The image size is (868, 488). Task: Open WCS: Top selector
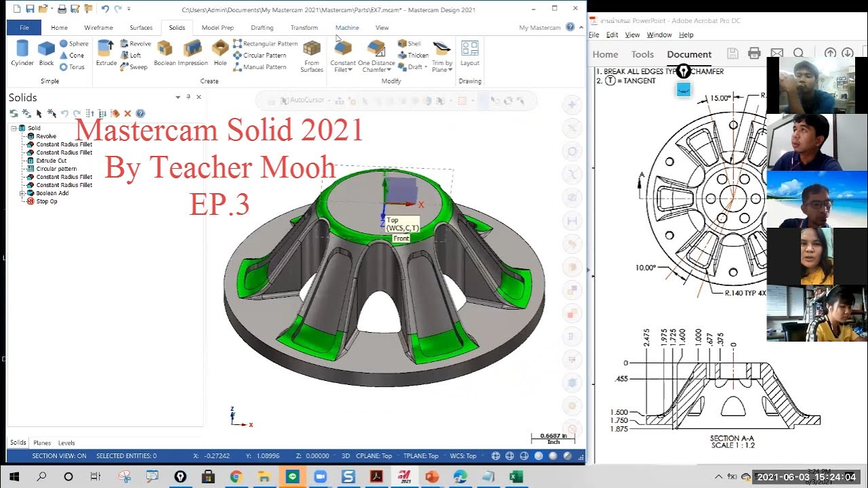pyautogui.click(x=464, y=456)
